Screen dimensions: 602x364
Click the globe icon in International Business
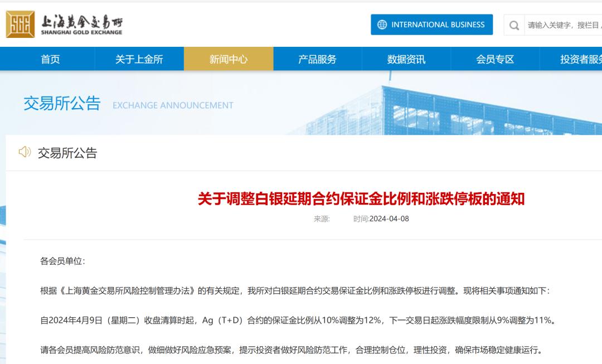click(382, 25)
